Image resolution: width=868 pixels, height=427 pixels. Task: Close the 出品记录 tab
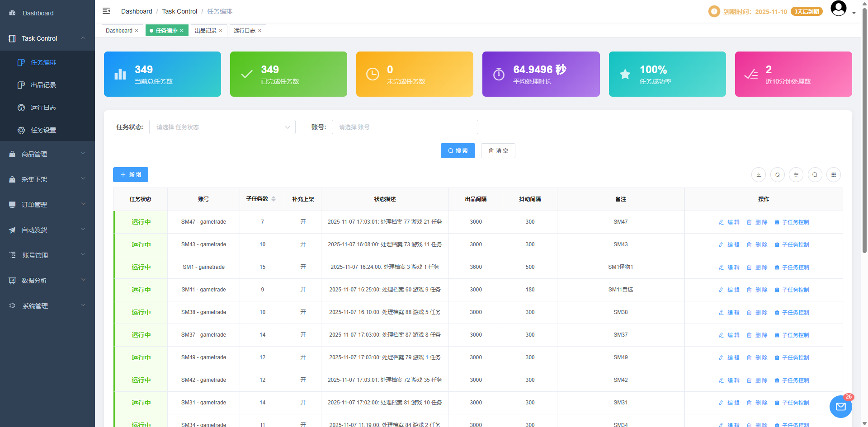tap(221, 31)
